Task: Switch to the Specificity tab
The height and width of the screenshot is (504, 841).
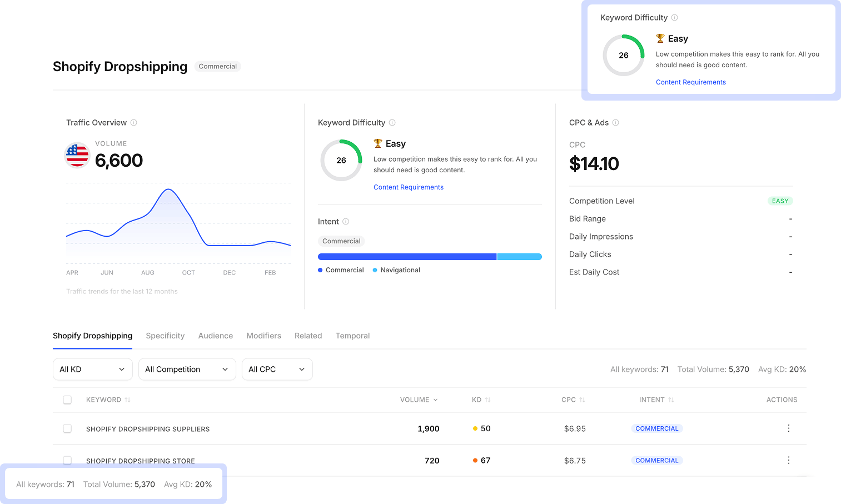Action: click(165, 336)
